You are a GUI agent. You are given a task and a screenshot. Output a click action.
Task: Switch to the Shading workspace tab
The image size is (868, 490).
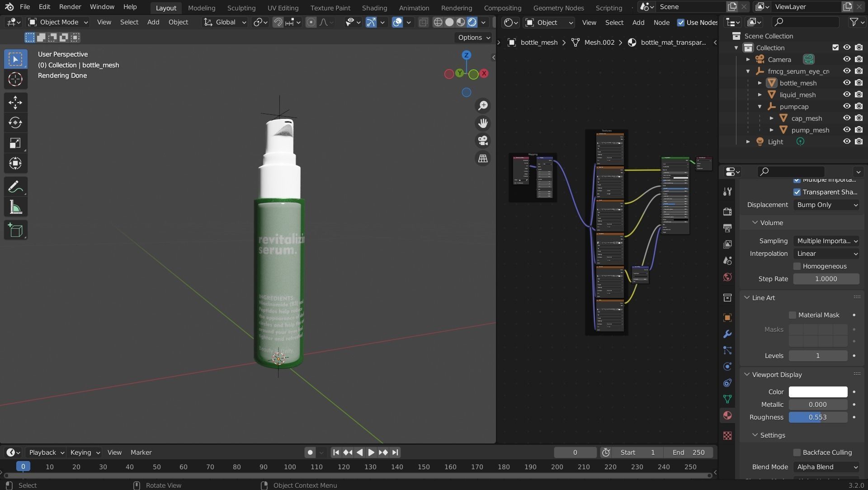374,8
